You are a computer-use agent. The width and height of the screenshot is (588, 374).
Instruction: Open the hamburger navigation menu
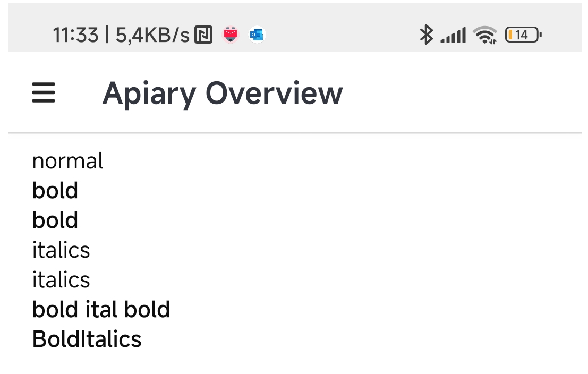44,93
